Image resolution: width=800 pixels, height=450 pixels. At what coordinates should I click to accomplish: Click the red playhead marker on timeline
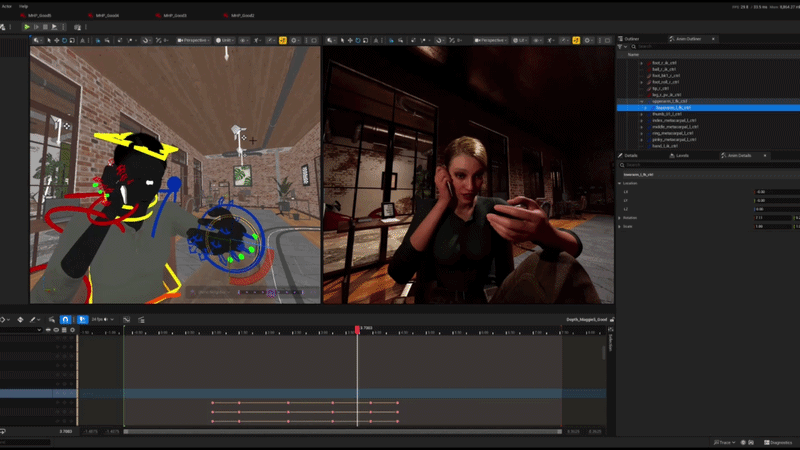(357, 330)
